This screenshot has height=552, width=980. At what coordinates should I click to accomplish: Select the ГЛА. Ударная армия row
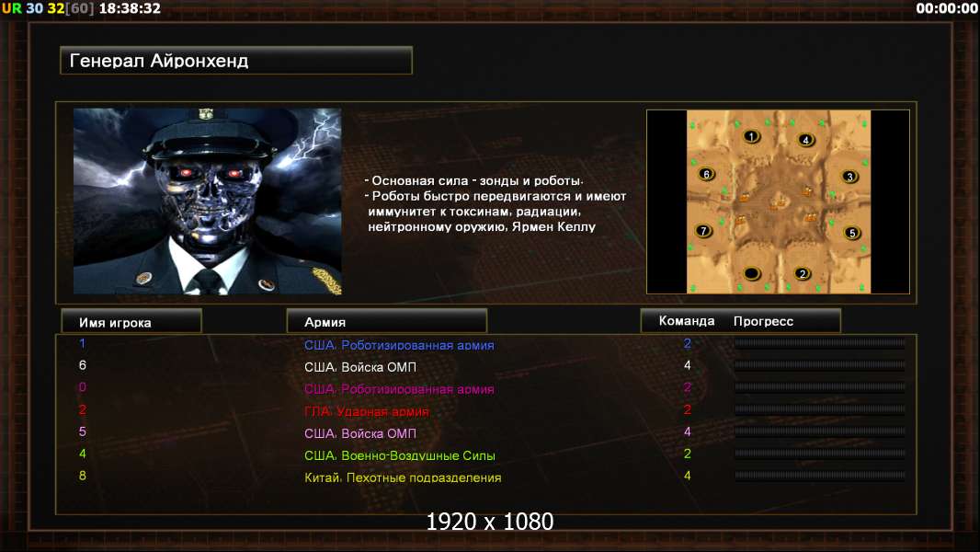(x=485, y=410)
